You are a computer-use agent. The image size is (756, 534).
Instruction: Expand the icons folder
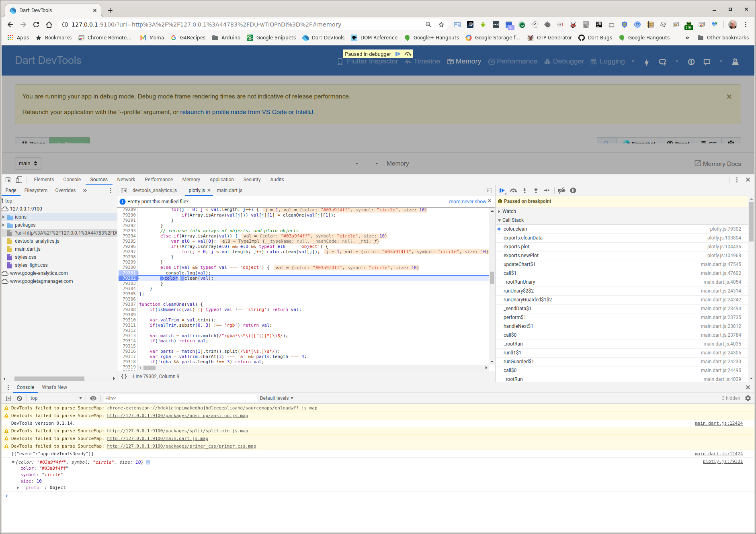point(4,217)
